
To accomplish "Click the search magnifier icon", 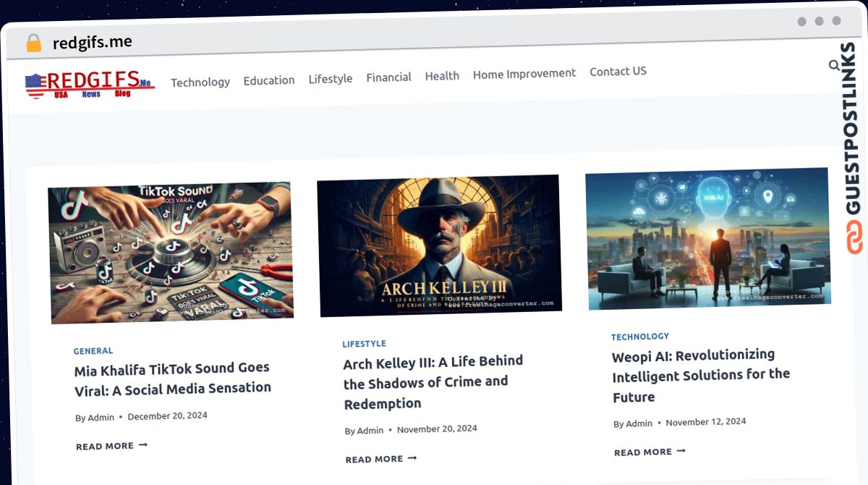I will (x=834, y=66).
